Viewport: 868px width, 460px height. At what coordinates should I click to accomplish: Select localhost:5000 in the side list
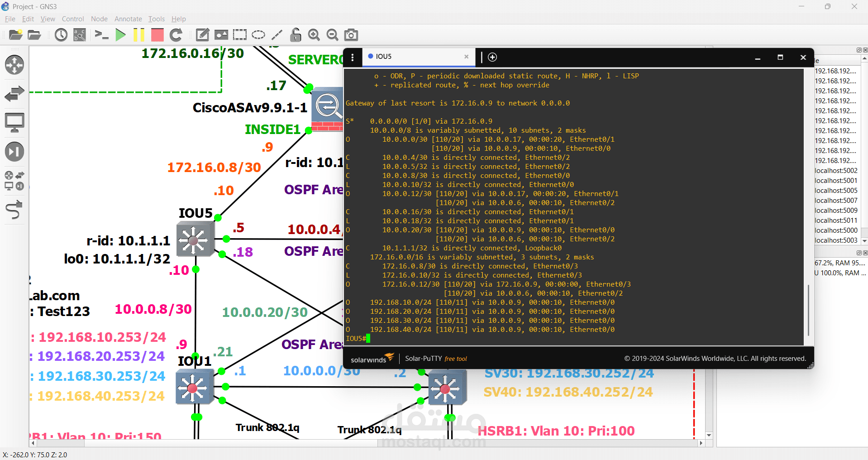(836, 230)
